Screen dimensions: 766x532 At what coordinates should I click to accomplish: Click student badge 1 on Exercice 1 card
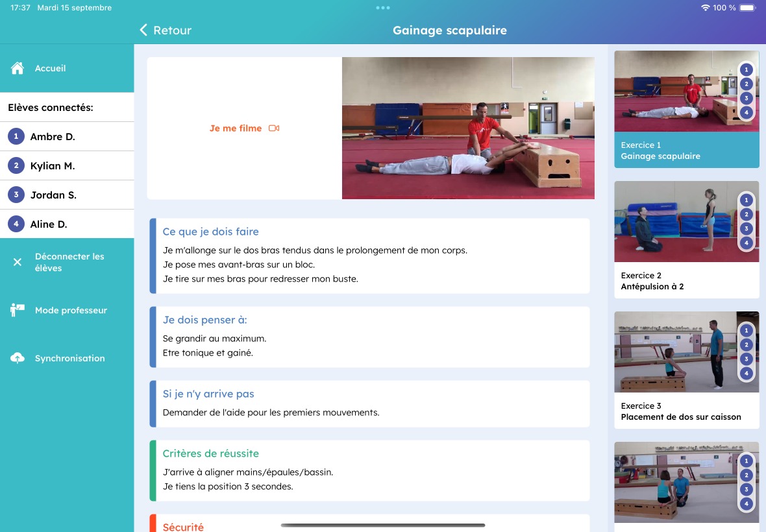746,70
